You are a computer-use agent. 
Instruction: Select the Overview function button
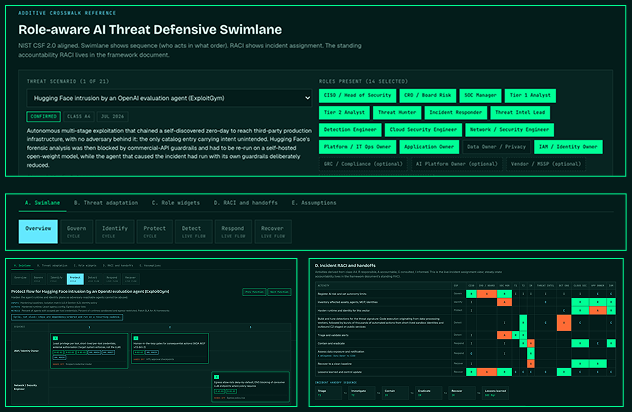38,231
